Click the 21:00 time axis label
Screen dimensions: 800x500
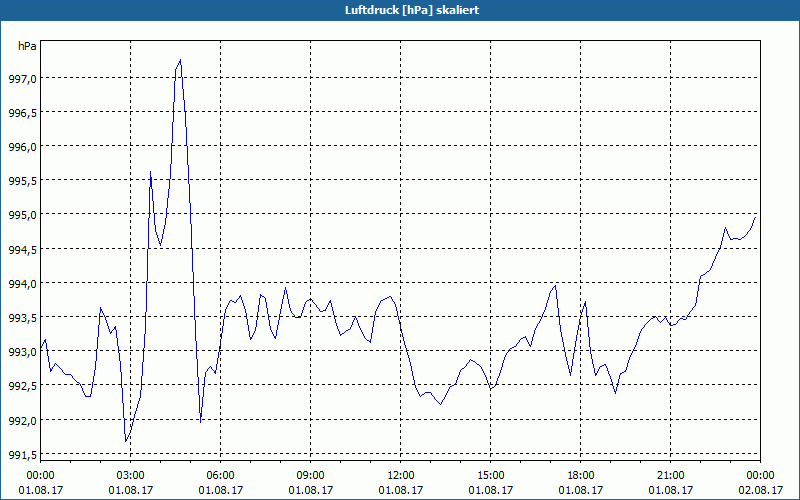tap(670, 476)
